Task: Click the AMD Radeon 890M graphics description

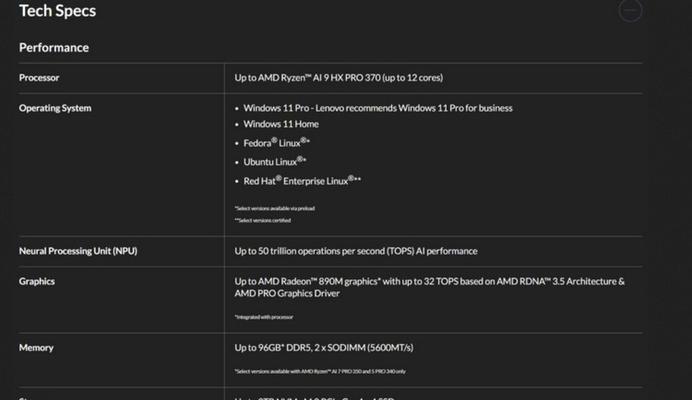Action: (429, 287)
